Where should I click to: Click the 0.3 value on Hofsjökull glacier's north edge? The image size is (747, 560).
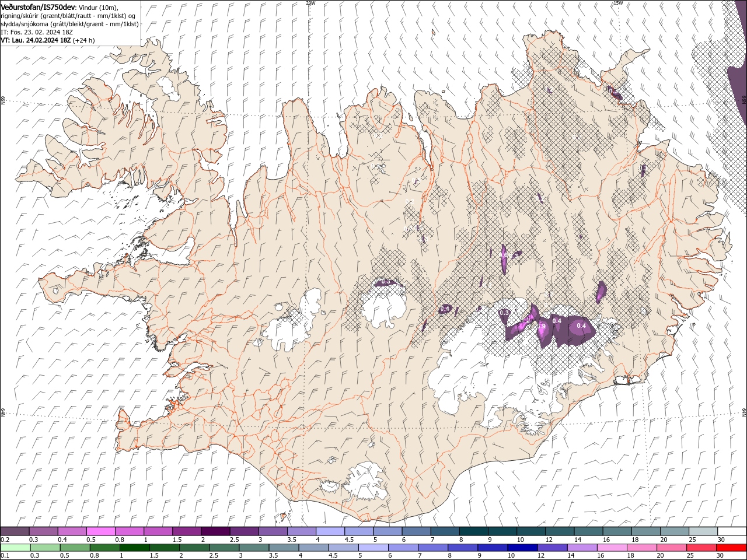coord(386,282)
